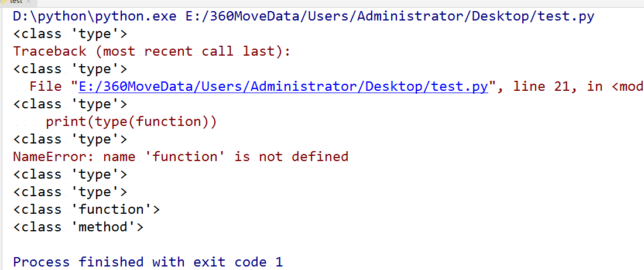The image size is (644, 270).
Task: Switch to the "test" run tab
Action: coord(16,2)
